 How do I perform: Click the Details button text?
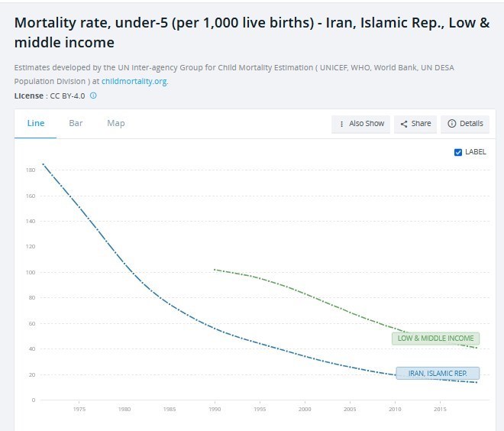pyautogui.click(x=470, y=124)
